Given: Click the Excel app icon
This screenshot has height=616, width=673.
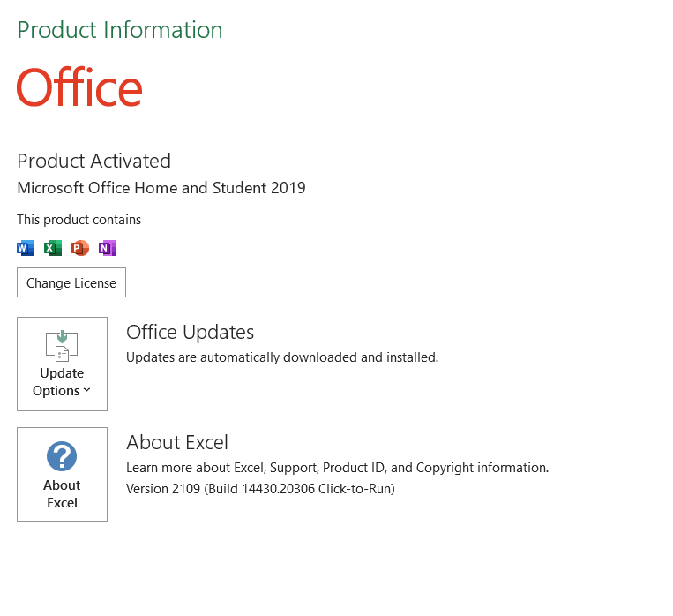Looking at the screenshot, I should tap(52, 248).
